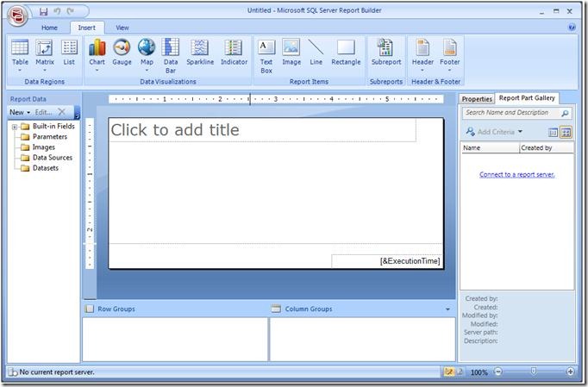Insert a Map visualization

[x=147, y=55]
